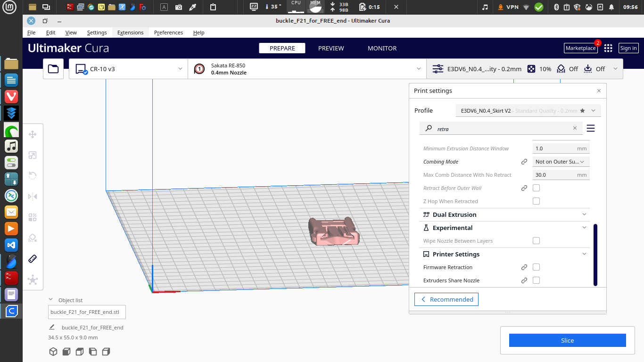Select the pink buckle model on the build plate
The height and width of the screenshot is (362, 644).
333,232
